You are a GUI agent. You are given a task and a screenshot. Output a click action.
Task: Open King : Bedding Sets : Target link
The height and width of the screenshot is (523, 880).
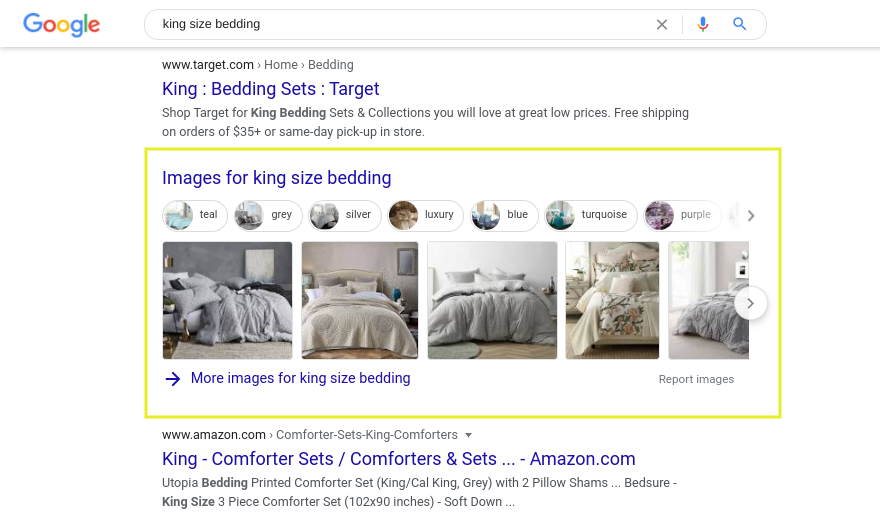271,89
